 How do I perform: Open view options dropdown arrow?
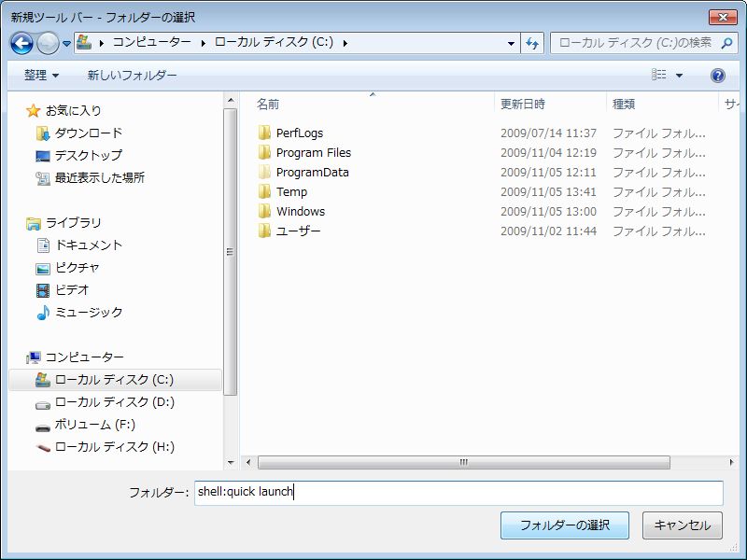(x=679, y=76)
